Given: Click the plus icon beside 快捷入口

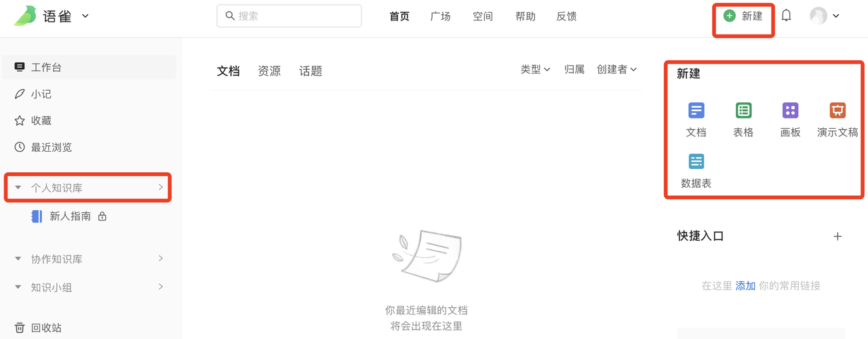Looking at the screenshot, I should click(837, 236).
